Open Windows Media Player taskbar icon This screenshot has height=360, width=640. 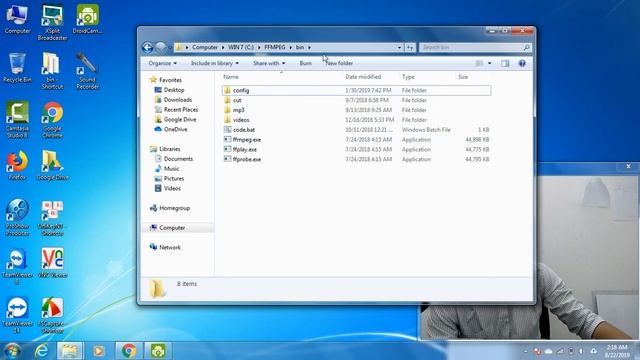(98, 351)
